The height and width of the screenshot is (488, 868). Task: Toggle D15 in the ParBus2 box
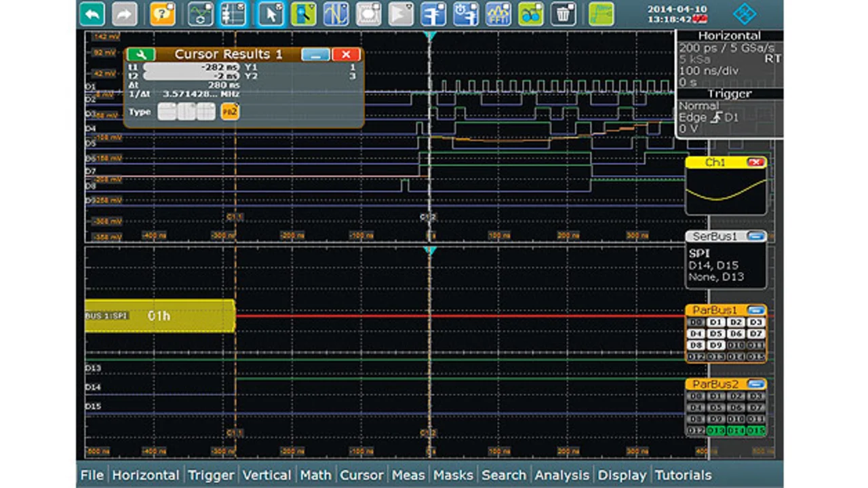755,431
